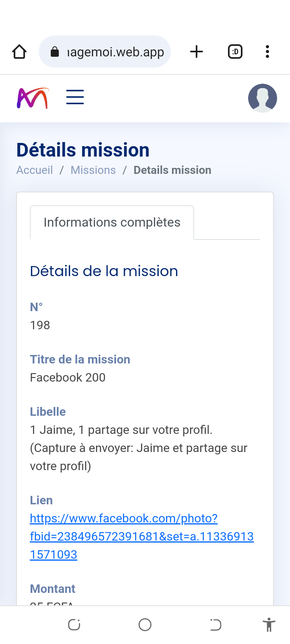Open a new tab with the plus icon
Viewport: 290px width, 644px height.
point(197,52)
